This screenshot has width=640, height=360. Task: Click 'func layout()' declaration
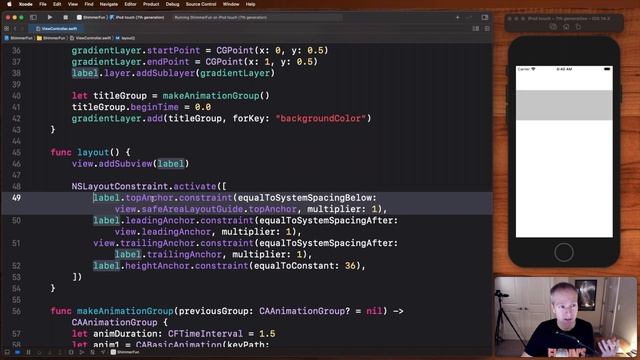(90, 153)
